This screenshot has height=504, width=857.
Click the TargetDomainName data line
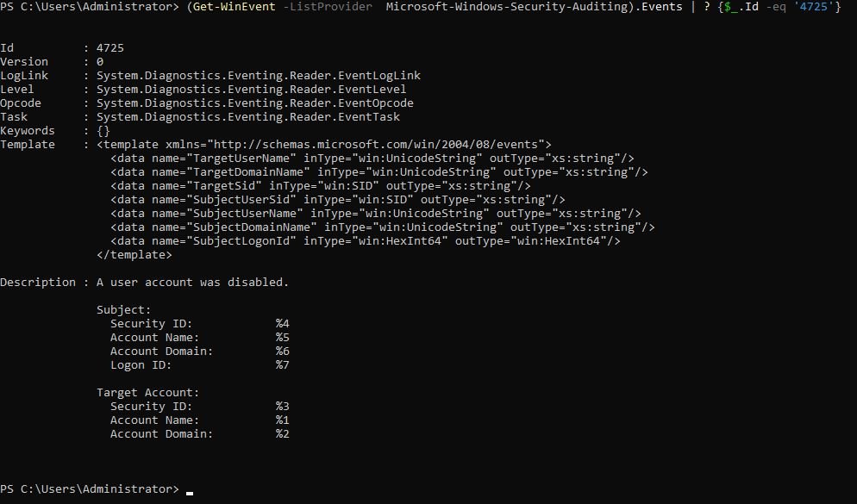coord(379,172)
